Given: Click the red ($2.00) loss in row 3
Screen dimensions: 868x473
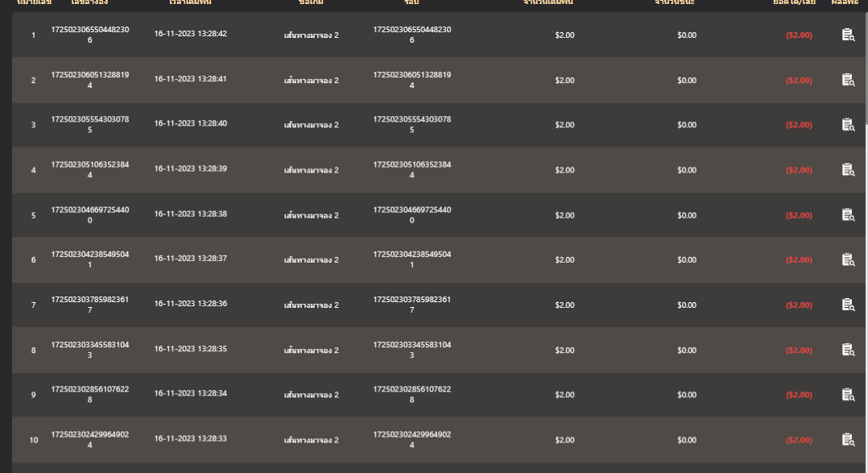Looking at the screenshot, I should (798, 125).
